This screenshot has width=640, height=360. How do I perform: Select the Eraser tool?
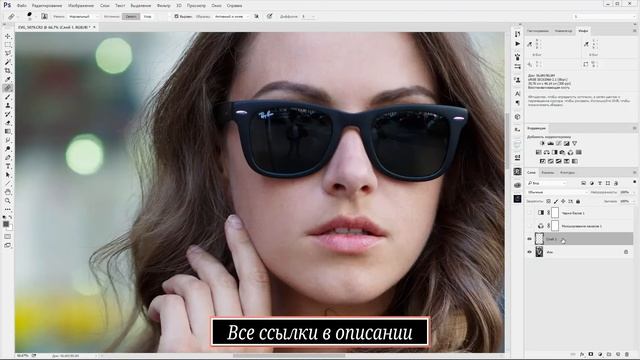click(8, 122)
